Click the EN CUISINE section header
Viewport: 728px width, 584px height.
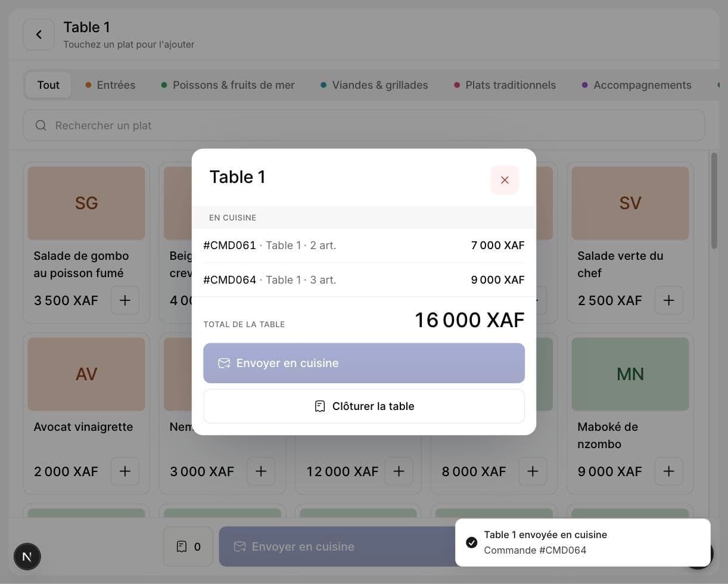(x=232, y=218)
